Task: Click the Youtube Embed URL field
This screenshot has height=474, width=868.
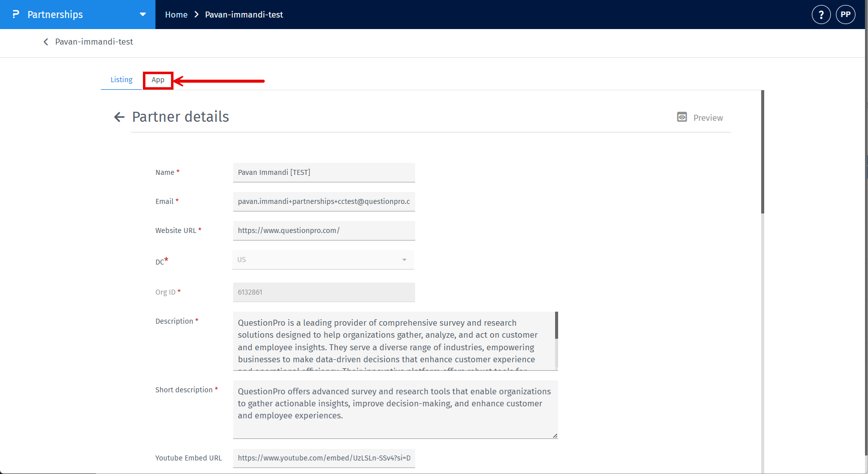Action: 324,458
